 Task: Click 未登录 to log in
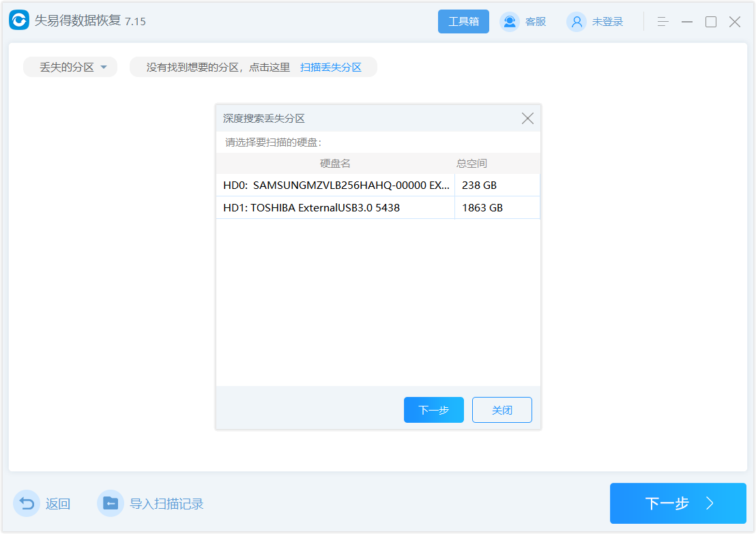point(607,22)
